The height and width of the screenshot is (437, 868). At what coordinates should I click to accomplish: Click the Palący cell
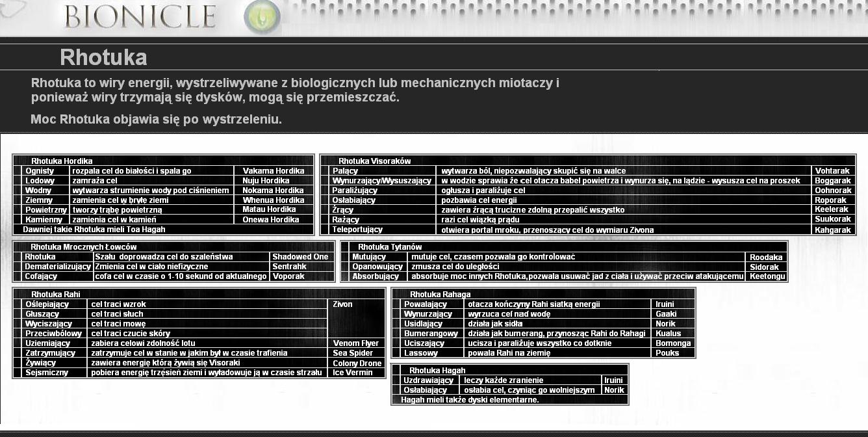(x=383, y=171)
